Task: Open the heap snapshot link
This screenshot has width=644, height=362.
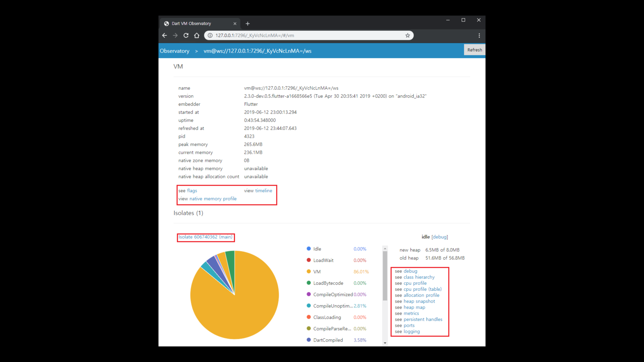Action: tap(419, 301)
